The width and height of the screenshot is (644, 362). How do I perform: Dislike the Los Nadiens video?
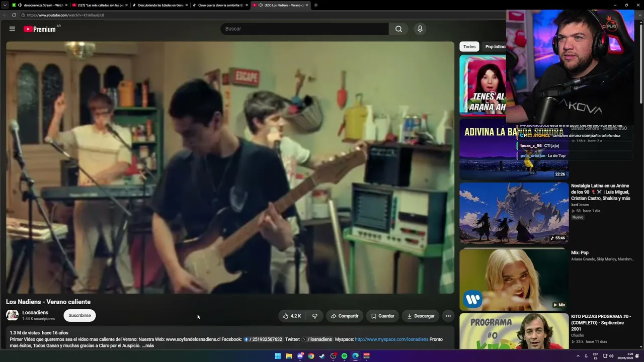(315, 316)
